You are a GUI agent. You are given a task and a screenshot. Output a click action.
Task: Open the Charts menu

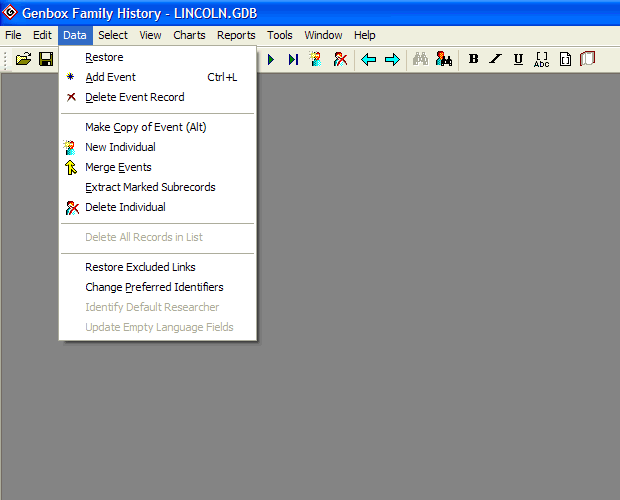point(189,35)
